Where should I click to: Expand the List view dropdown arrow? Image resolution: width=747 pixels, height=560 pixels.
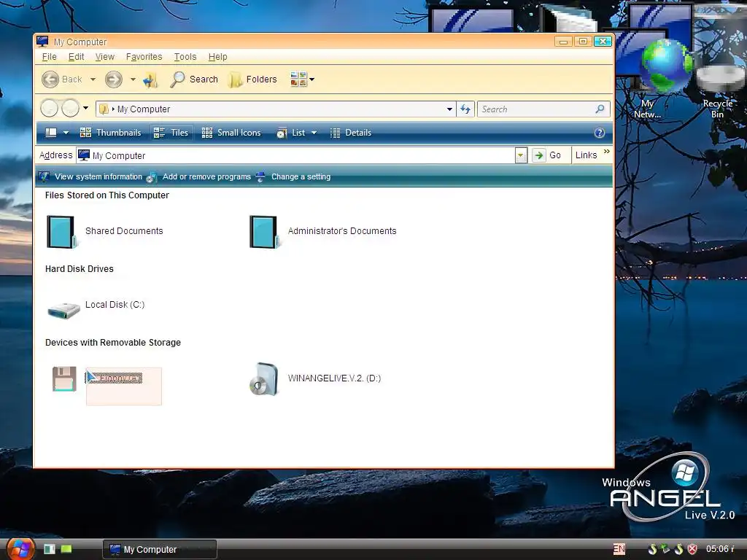(x=314, y=133)
